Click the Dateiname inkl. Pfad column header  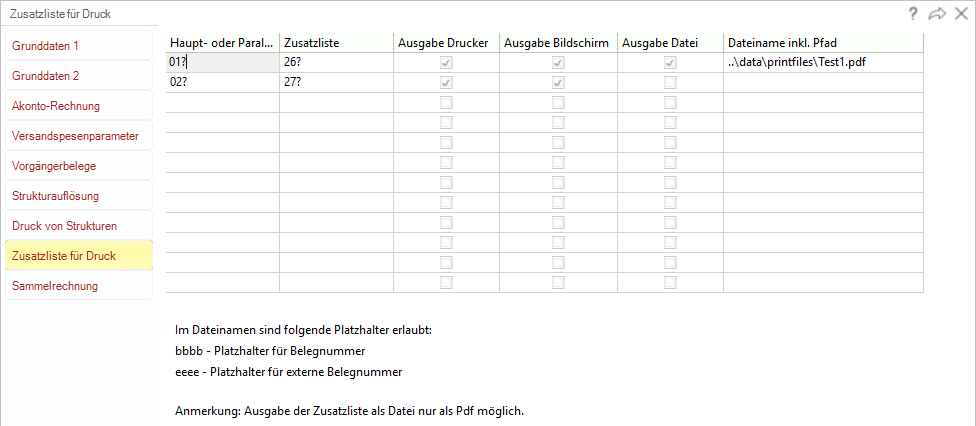click(823, 42)
